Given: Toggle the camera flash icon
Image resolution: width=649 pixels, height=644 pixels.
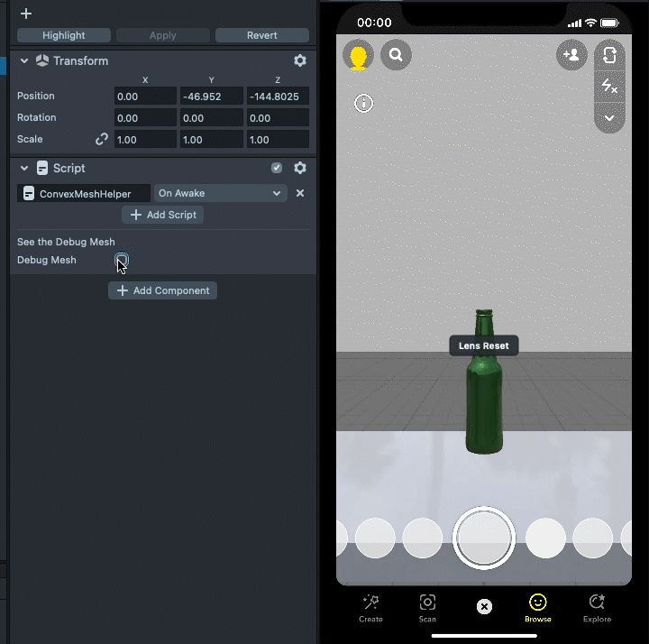Looking at the screenshot, I should pyautogui.click(x=609, y=87).
